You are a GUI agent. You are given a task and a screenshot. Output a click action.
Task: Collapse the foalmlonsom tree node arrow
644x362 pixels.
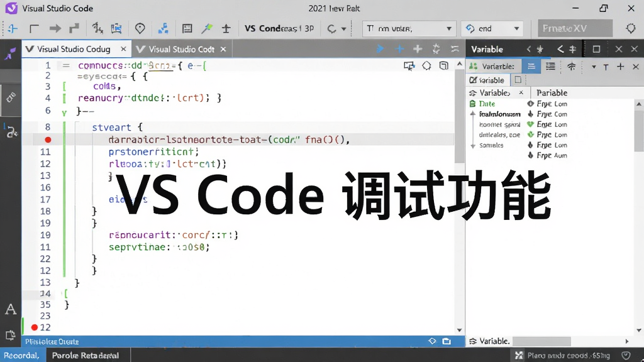[473, 114]
